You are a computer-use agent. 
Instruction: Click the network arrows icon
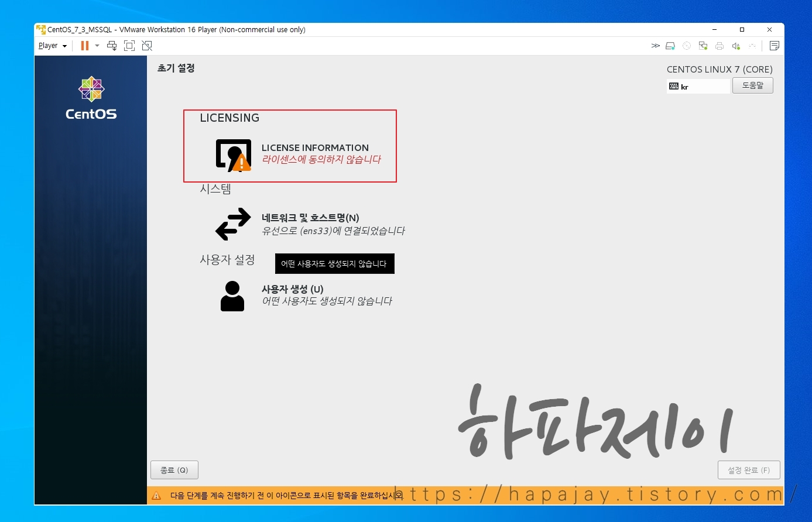pos(233,225)
